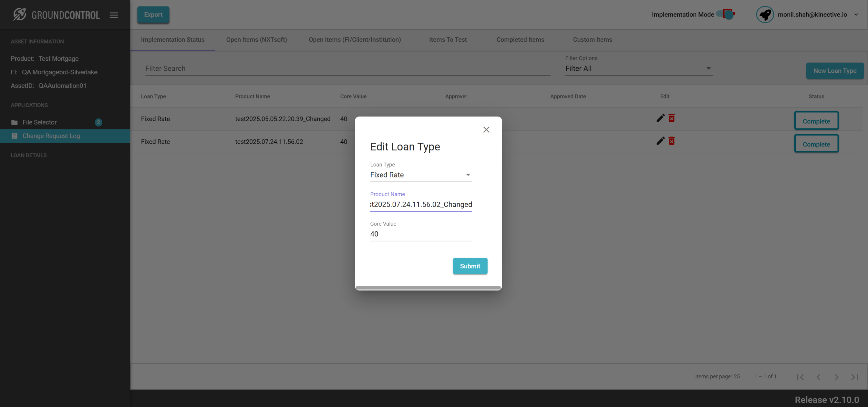Click the red delete icon in the first loan row
The image size is (868, 407).
671,118
